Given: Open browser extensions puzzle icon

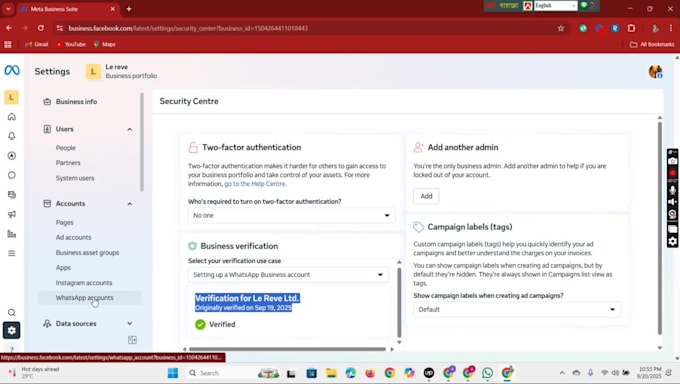Looking at the screenshot, I should click(631, 28).
